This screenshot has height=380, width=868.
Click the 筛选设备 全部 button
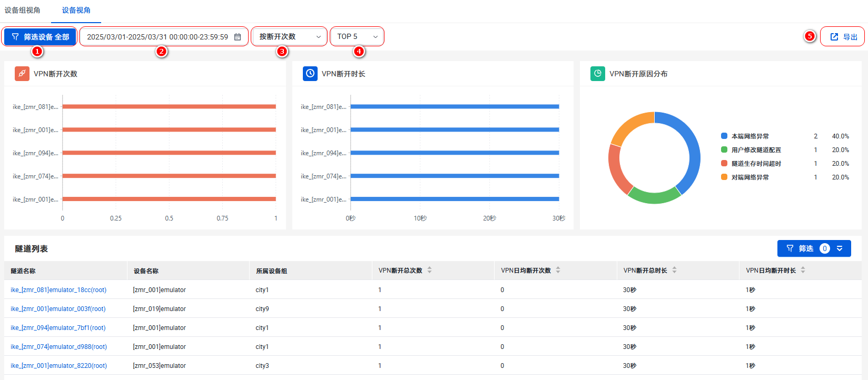pyautogui.click(x=40, y=37)
